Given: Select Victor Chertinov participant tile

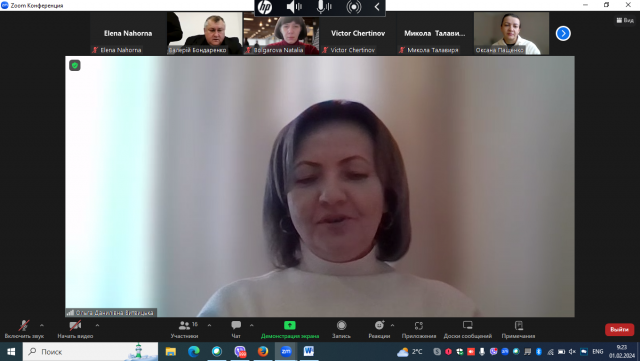Looking at the screenshot, I should [358, 33].
